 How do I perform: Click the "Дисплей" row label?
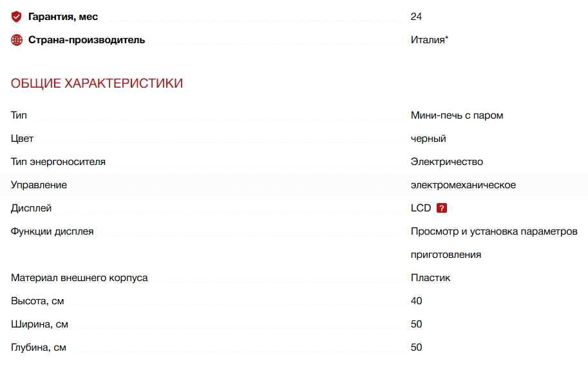click(31, 208)
